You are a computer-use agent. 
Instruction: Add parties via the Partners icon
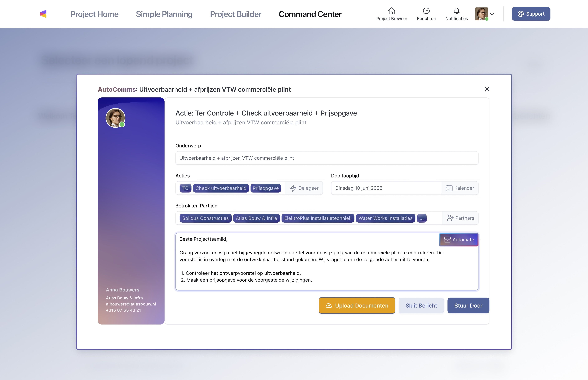point(450,218)
